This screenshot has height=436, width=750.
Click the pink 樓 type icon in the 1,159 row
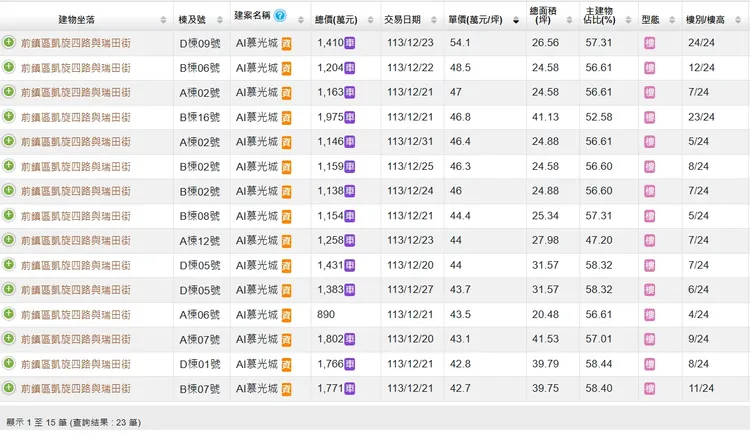(x=650, y=167)
